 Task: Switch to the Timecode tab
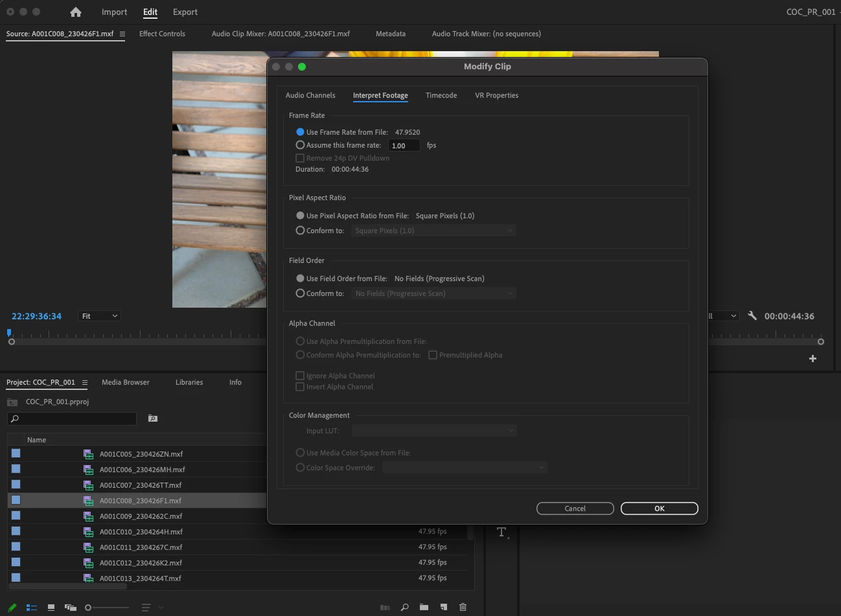pos(441,95)
